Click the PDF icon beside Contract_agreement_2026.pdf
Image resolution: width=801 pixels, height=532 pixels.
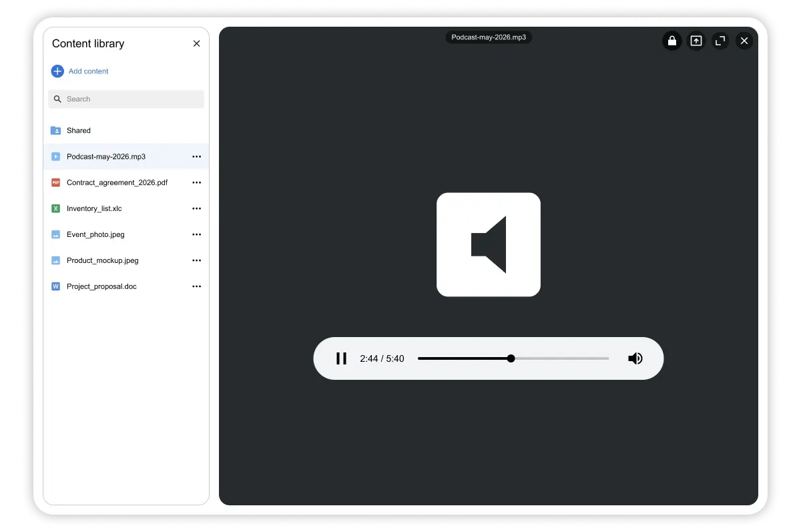56,182
